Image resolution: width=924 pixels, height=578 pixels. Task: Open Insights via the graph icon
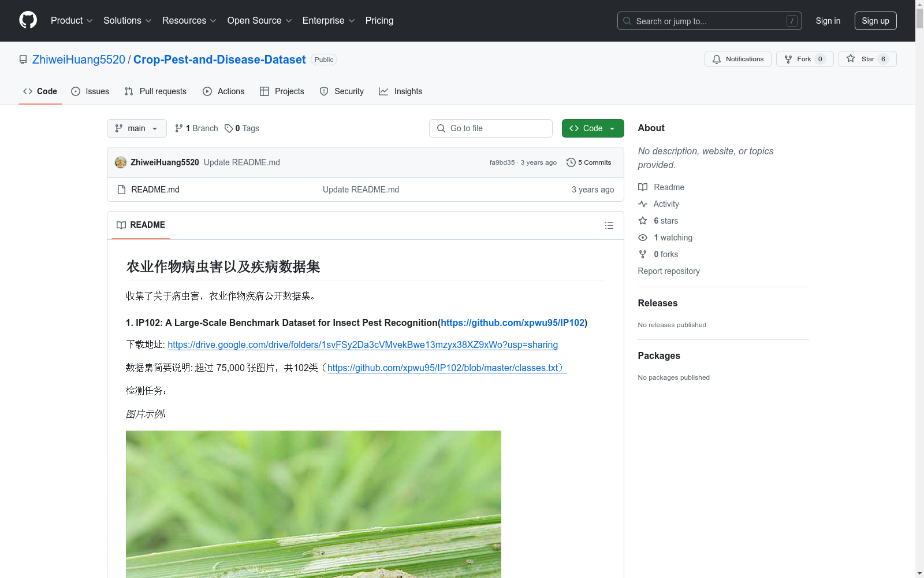(383, 91)
